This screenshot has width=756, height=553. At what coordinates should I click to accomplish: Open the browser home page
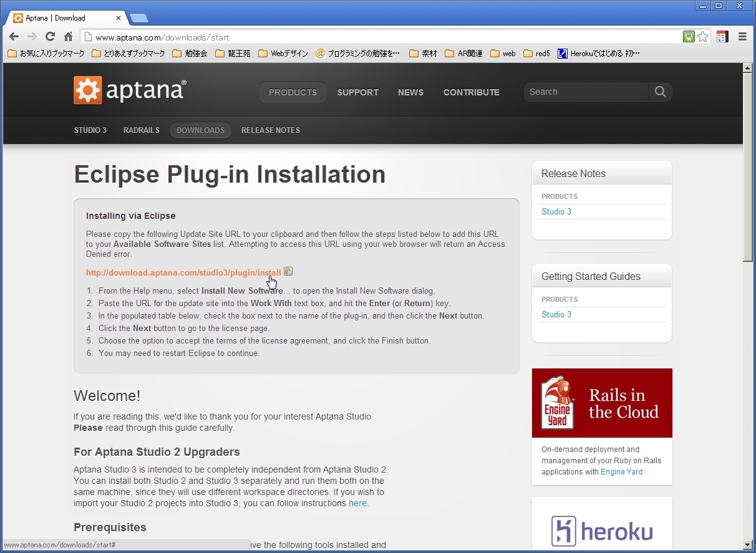[x=68, y=37]
